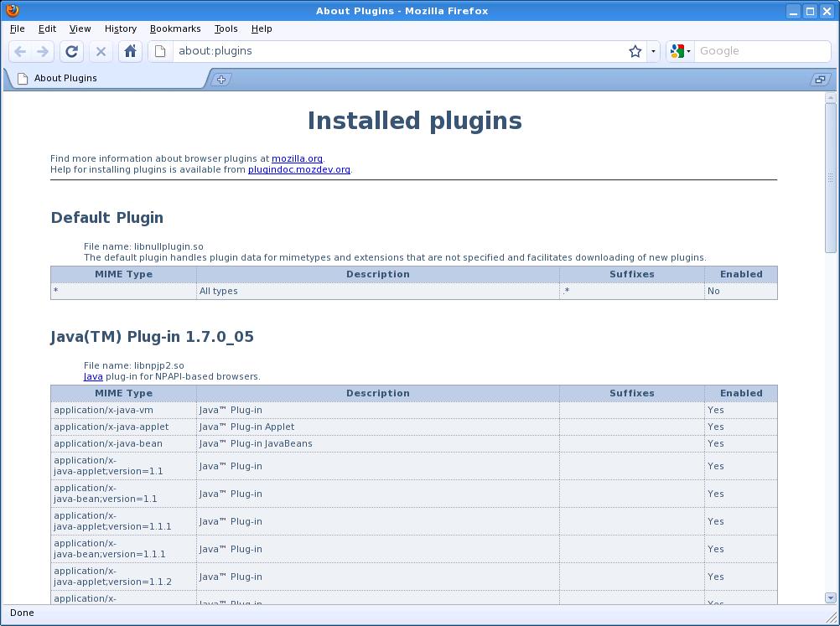840x626 pixels.
Task: Click the Google search field
Action: click(x=762, y=51)
